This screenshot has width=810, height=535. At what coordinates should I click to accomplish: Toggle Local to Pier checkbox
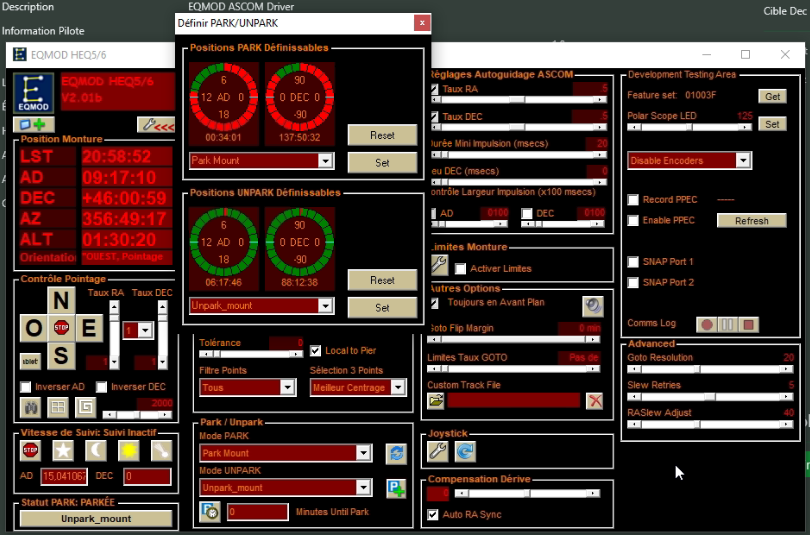point(315,351)
